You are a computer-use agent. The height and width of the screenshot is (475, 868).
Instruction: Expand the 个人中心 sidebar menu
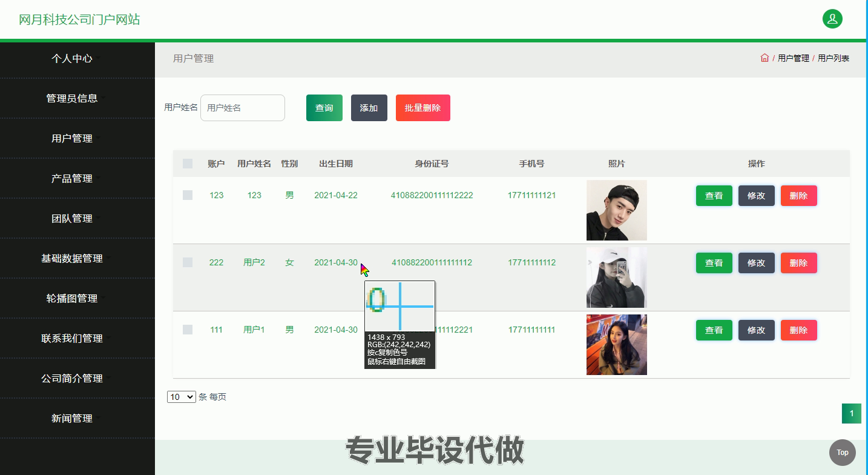pyautogui.click(x=77, y=58)
